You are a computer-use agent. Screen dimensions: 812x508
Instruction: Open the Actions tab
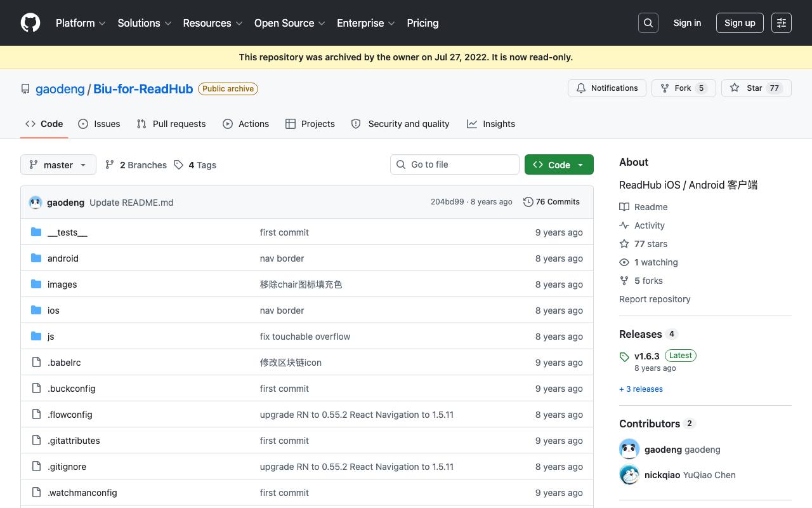click(x=246, y=124)
